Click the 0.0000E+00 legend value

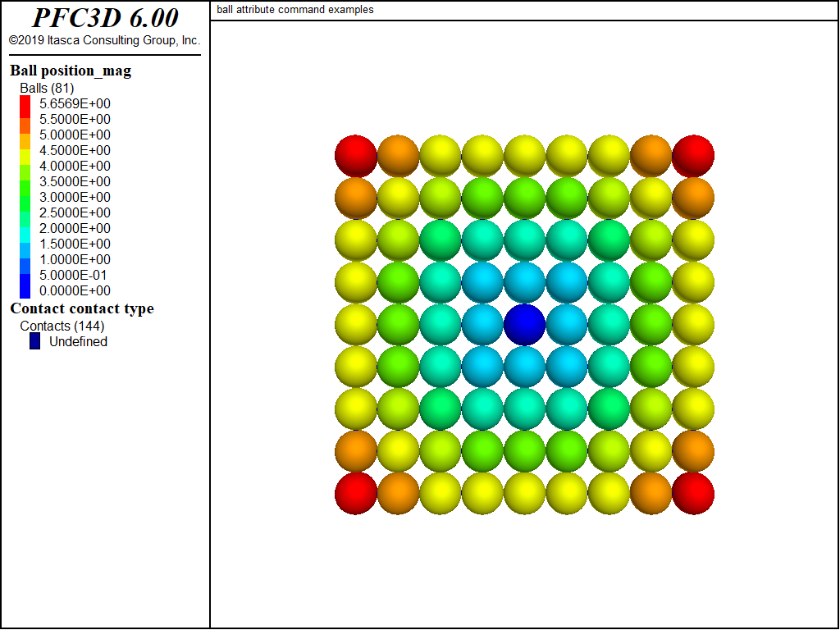click(75, 290)
